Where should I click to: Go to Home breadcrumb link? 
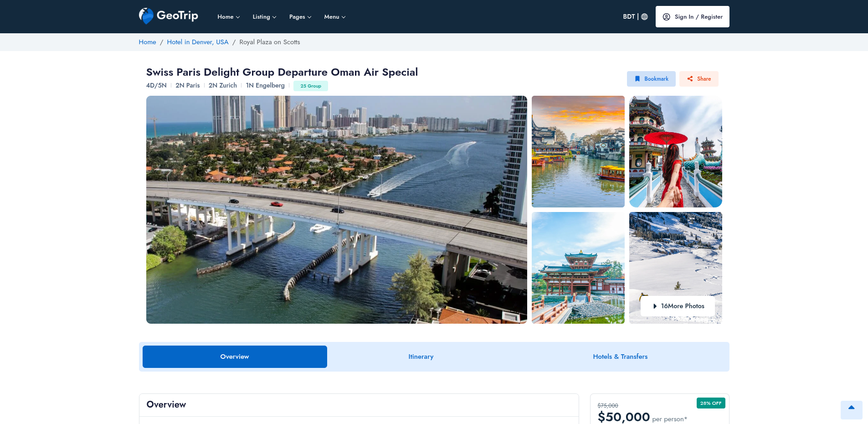click(x=147, y=42)
